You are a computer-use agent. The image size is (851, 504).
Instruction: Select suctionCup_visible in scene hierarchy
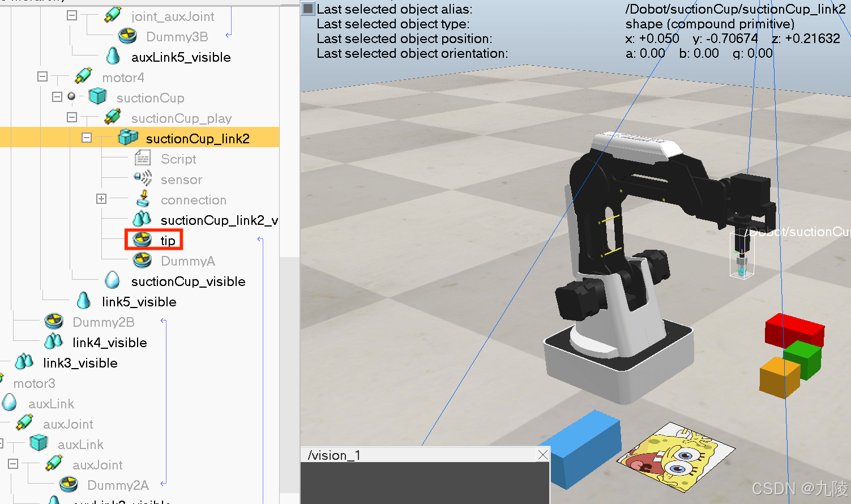coord(189,281)
